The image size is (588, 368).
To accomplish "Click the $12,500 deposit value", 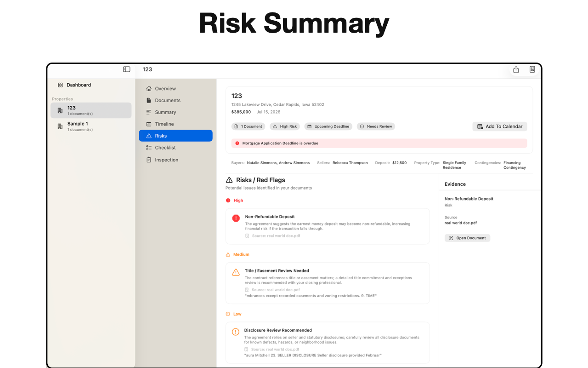I will [399, 163].
